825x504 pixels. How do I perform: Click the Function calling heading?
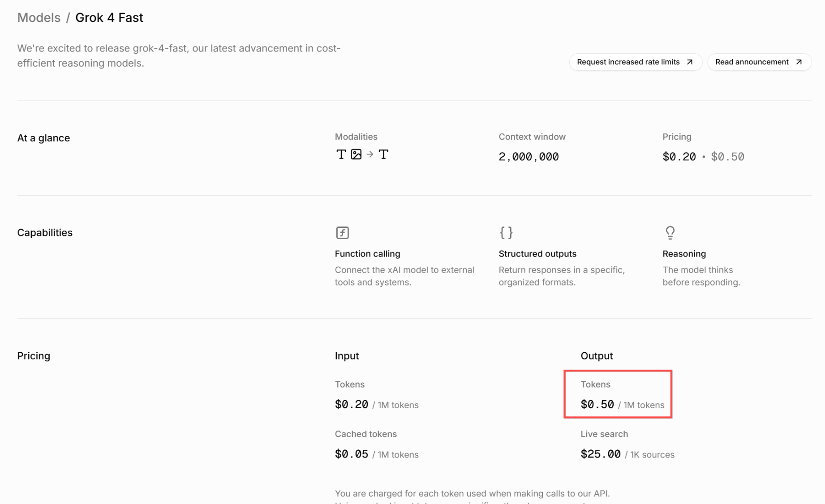(x=367, y=254)
